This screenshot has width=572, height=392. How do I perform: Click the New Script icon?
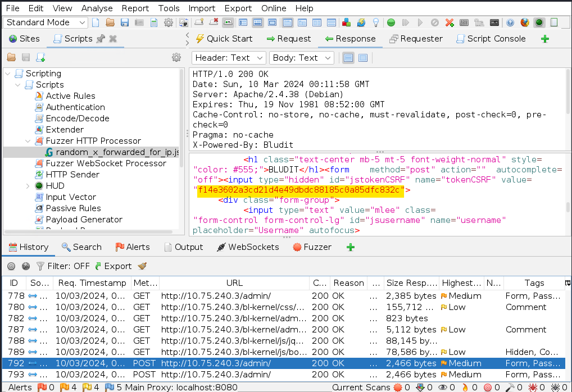click(40, 57)
